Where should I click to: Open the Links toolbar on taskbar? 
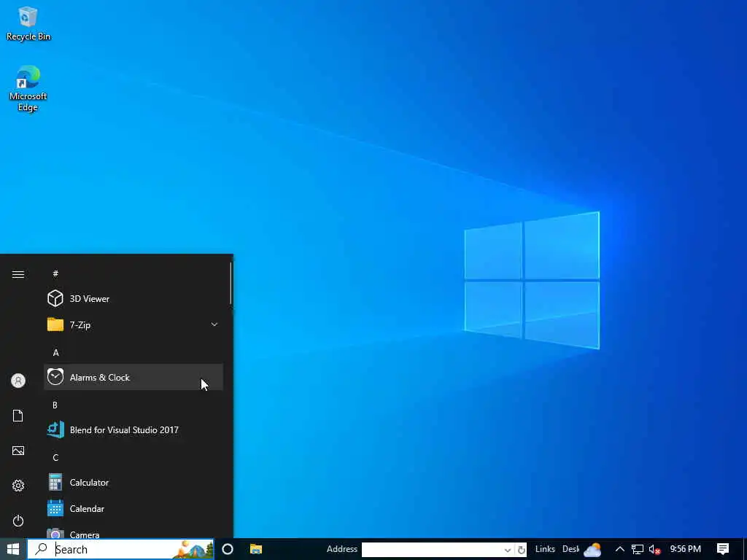545,549
